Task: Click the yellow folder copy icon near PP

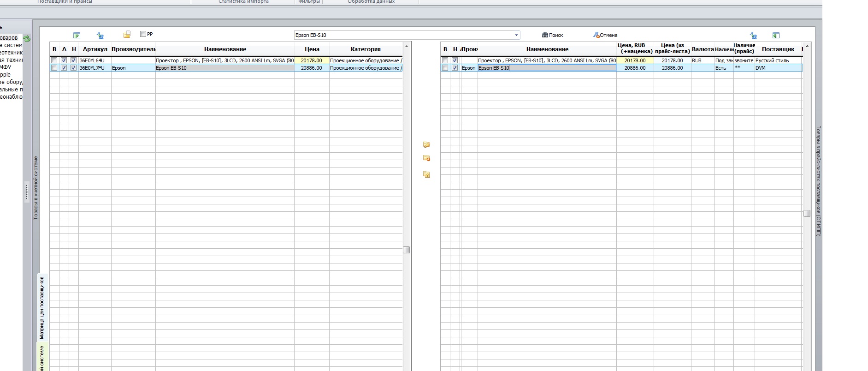Action: [x=127, y=35]
